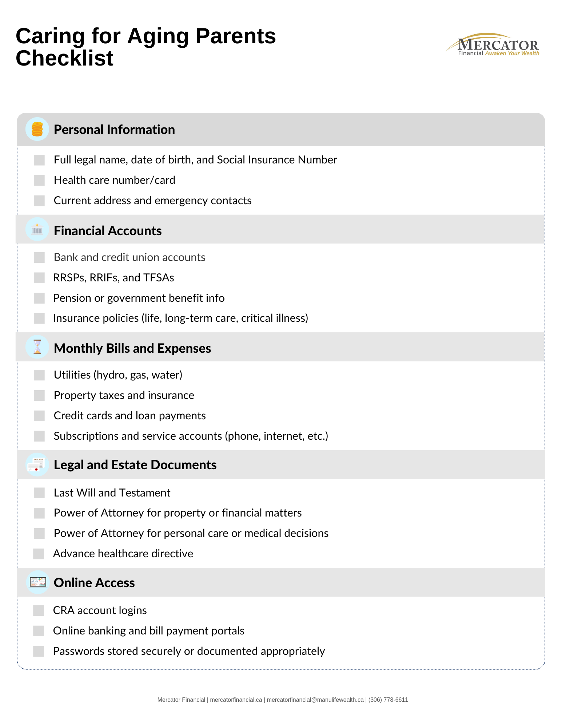Open the mercatorfinancial.ca website link

click(x=236, y=700)
